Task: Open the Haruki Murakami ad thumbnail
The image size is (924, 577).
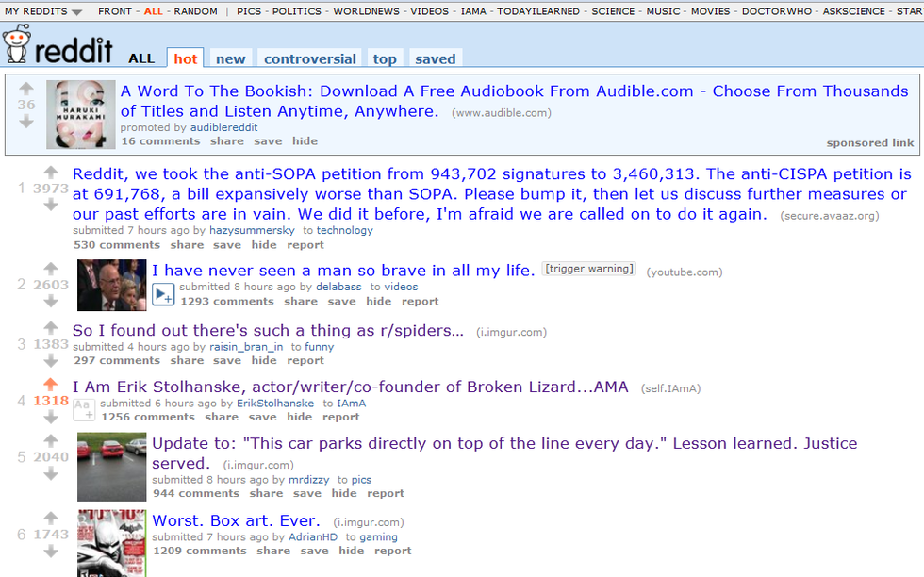Action: pyautogui.click(x=81, y=114)
